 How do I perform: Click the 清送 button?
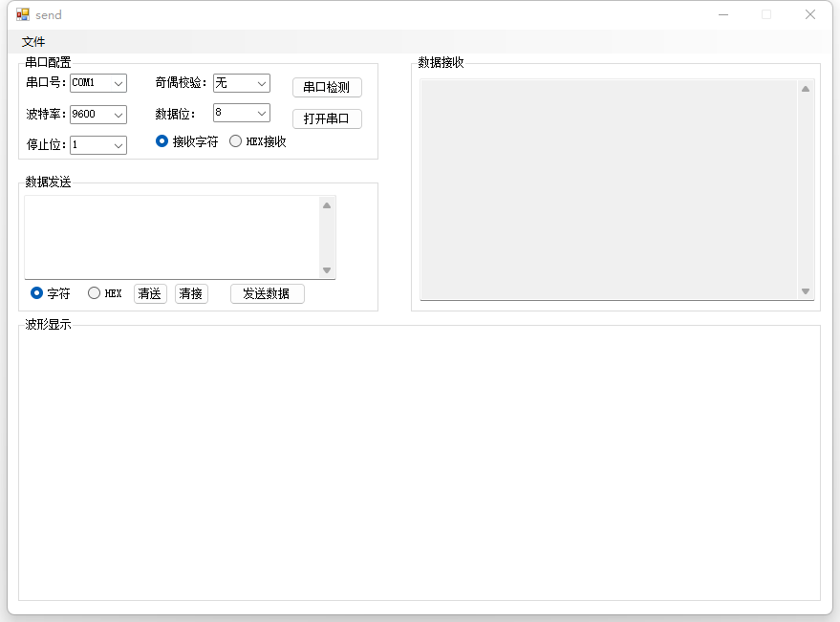[150, 293]
